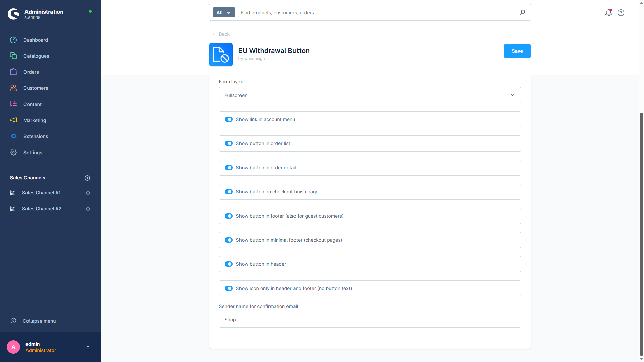Open the Dashboard icon in sidebar

coord(13,40)
